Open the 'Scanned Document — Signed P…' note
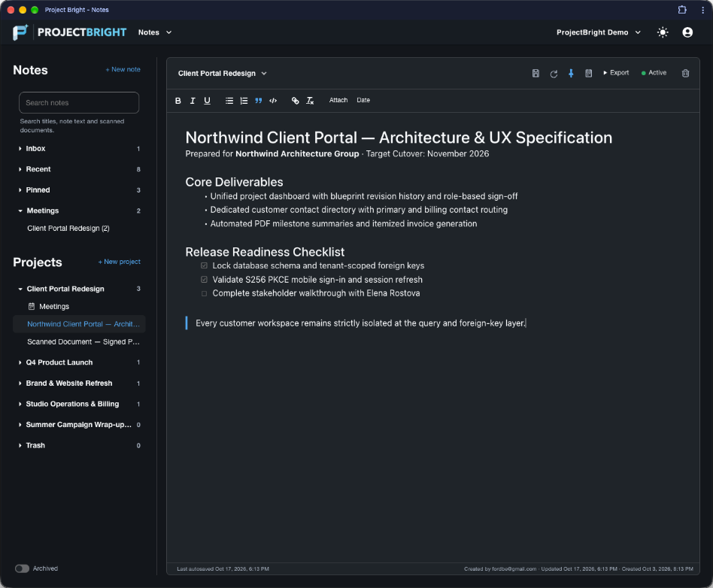The height and width of the screenshot is (588, 713). tap(83, 342)
